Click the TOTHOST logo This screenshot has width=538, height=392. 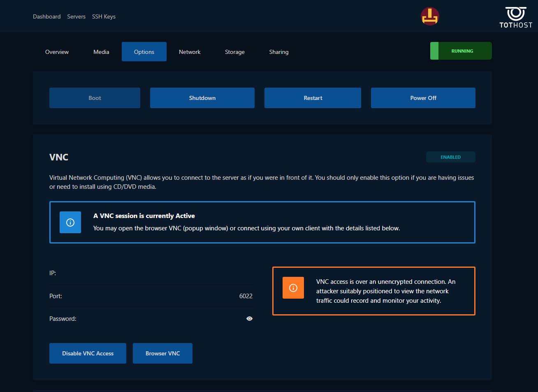tap(516, 17)
